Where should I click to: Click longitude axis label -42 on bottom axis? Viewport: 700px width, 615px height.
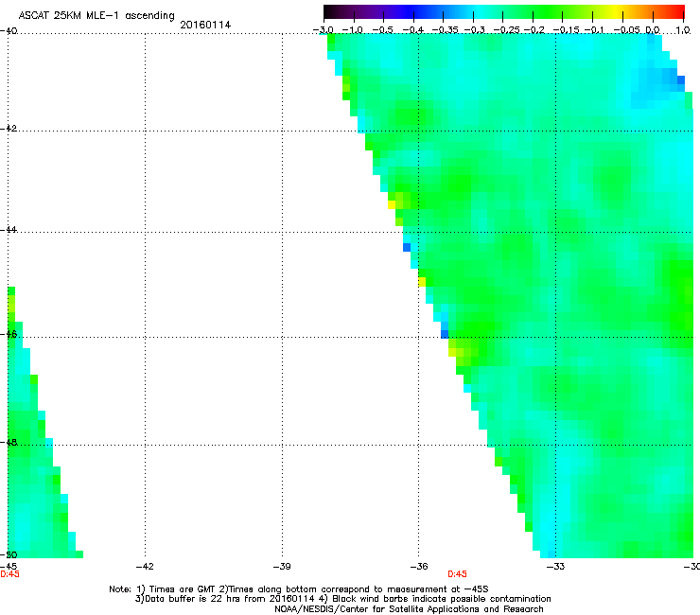click(145, 567)
